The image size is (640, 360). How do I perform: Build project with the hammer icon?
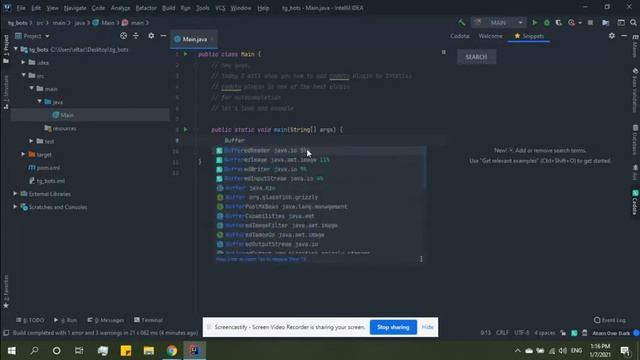point(462,23)
